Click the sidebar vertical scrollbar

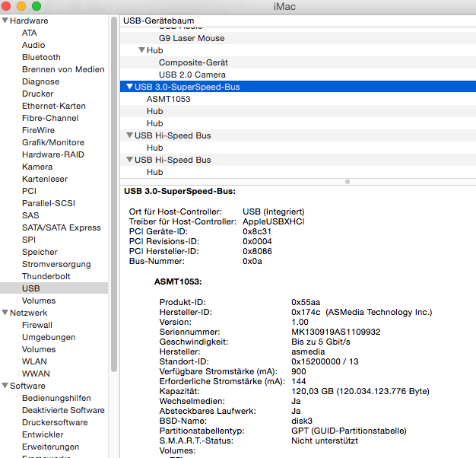point(114,190)
